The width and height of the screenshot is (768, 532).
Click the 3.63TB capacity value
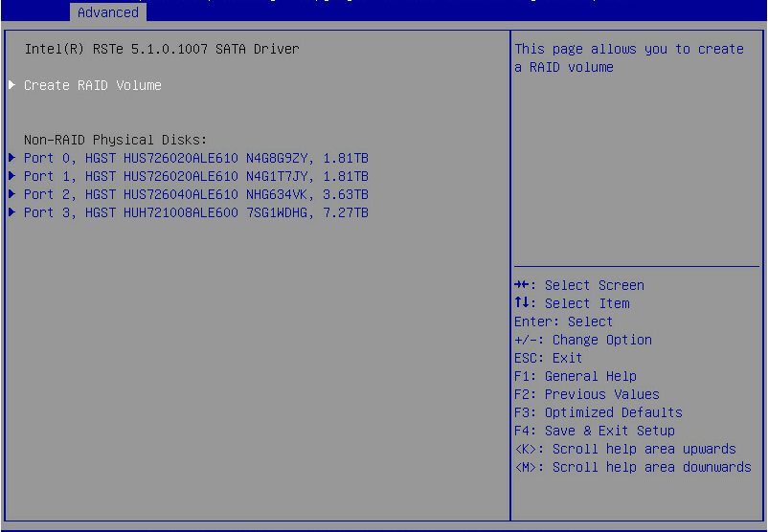click(346, 194)
